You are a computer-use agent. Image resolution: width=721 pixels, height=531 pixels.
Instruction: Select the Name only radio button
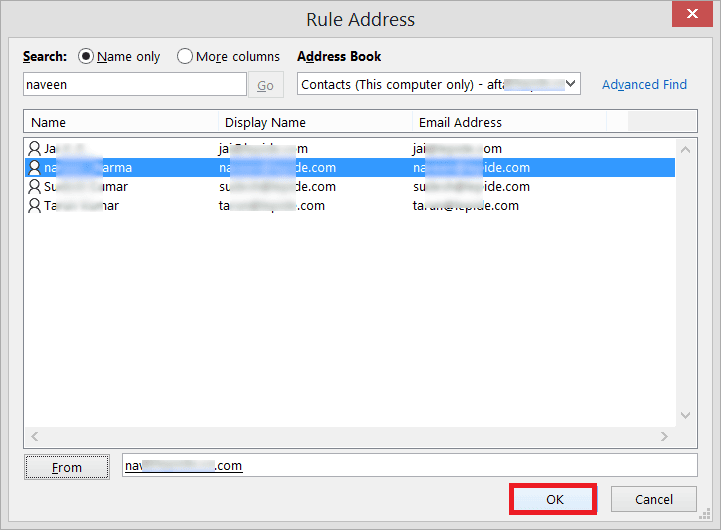[x=86, y=57]
